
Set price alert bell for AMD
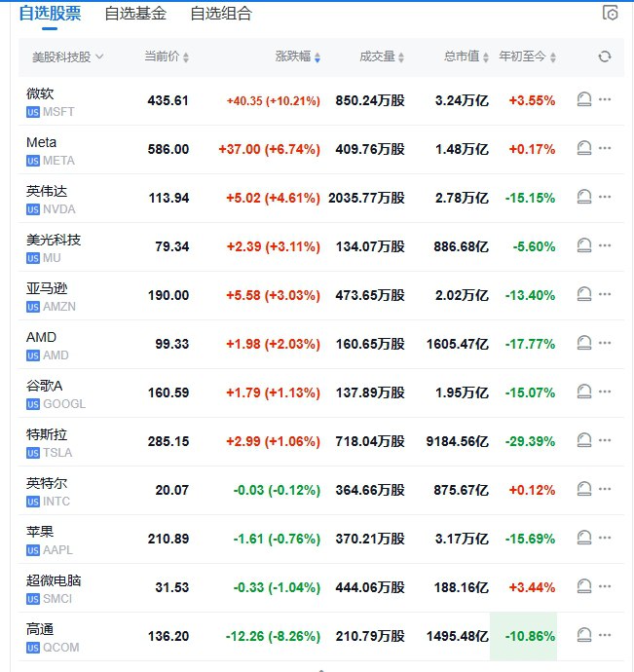[x=584, y=343]
